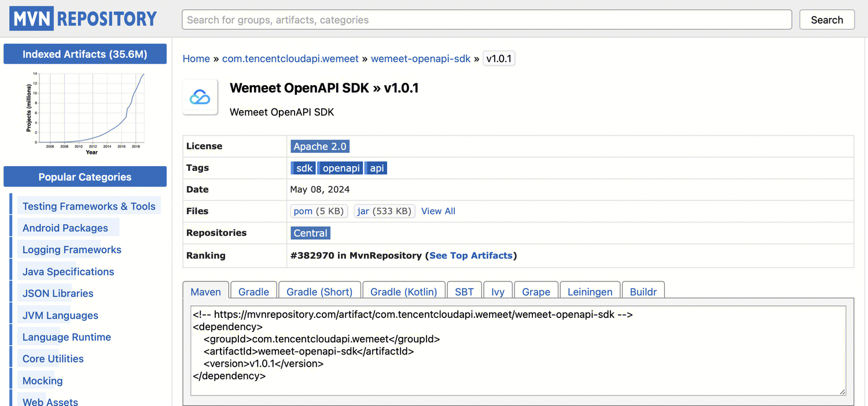Click the View All files link

coord(438,211)
